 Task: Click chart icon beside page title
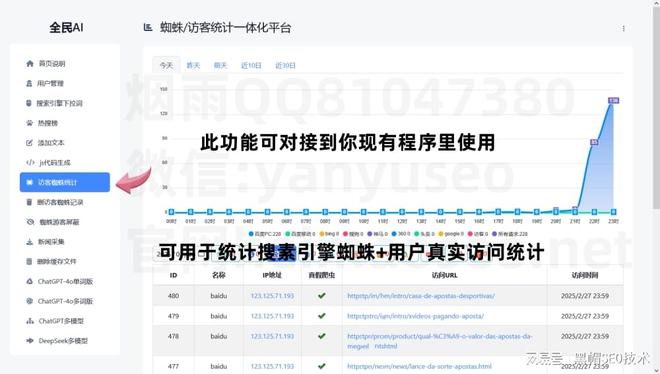click(148, 27)
